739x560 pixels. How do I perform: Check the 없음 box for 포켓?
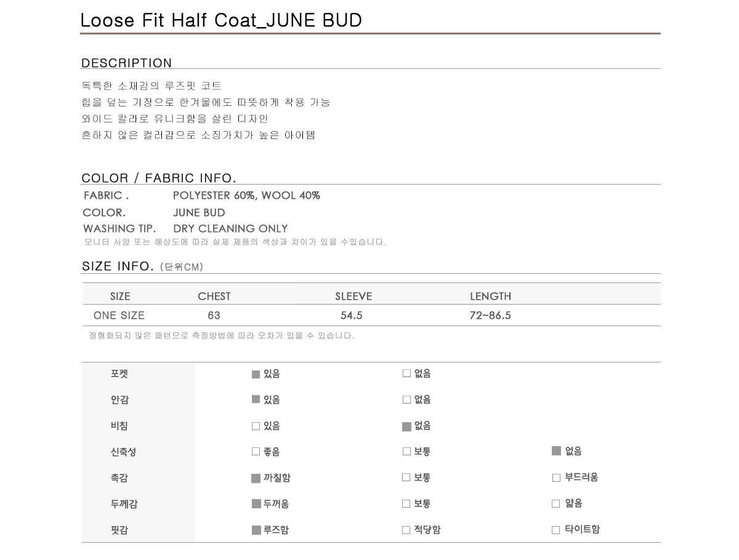(x=406, y=373)
